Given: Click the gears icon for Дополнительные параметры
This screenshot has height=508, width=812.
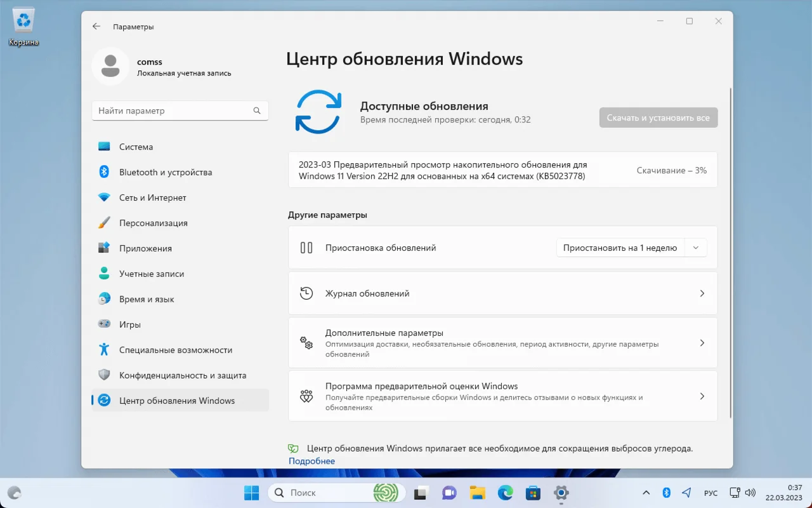Looking at the screenshot, I should tap(306, 343).
